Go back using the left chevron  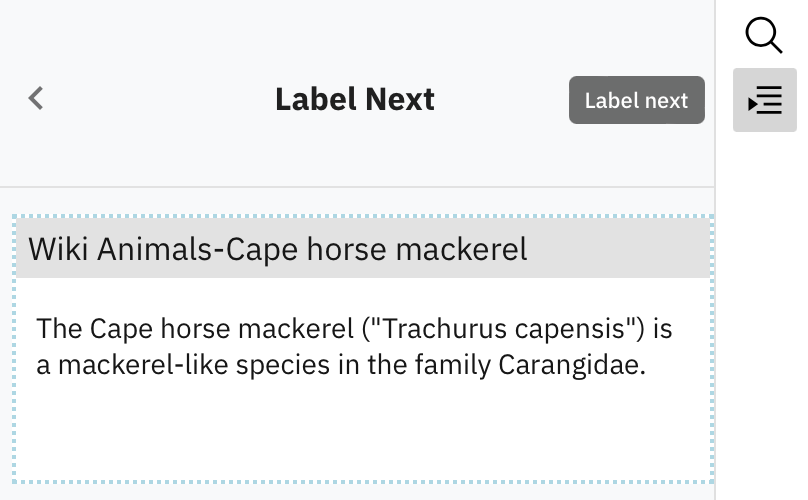tap(36, 98)
